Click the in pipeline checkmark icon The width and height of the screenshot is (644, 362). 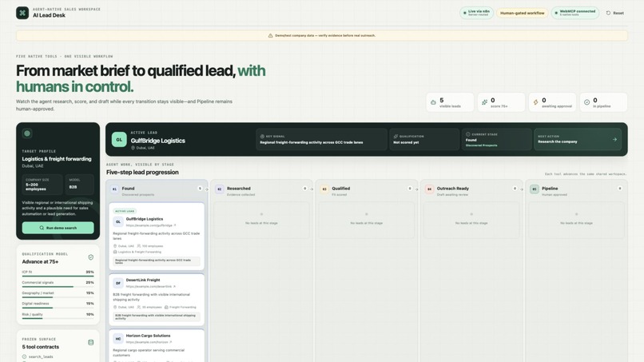pos(587,102)
